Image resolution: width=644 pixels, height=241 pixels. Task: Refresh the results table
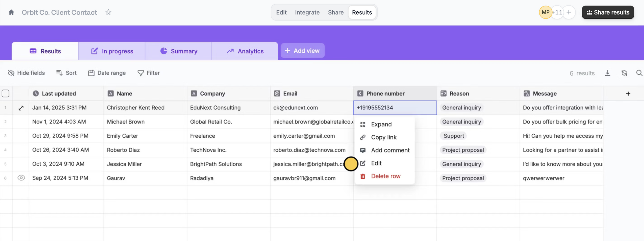pos(624,73)
